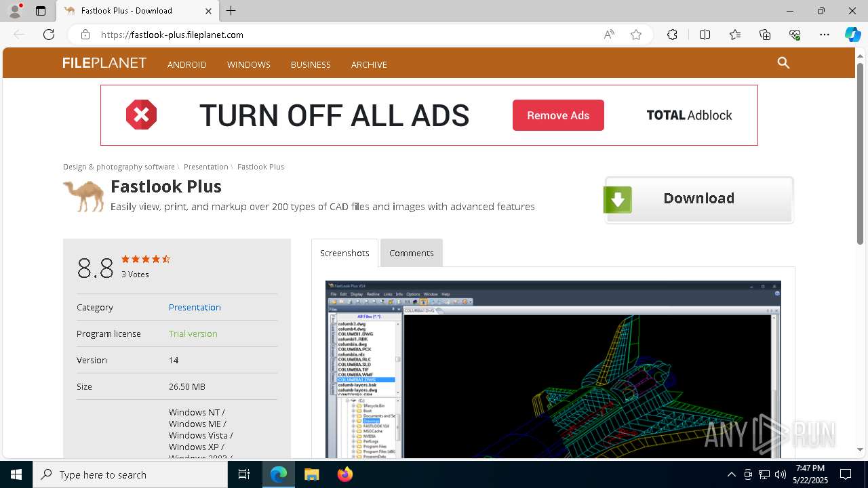Toggle Split screen icon
This screenshot has height=488, width=868.
coord(705,35)
